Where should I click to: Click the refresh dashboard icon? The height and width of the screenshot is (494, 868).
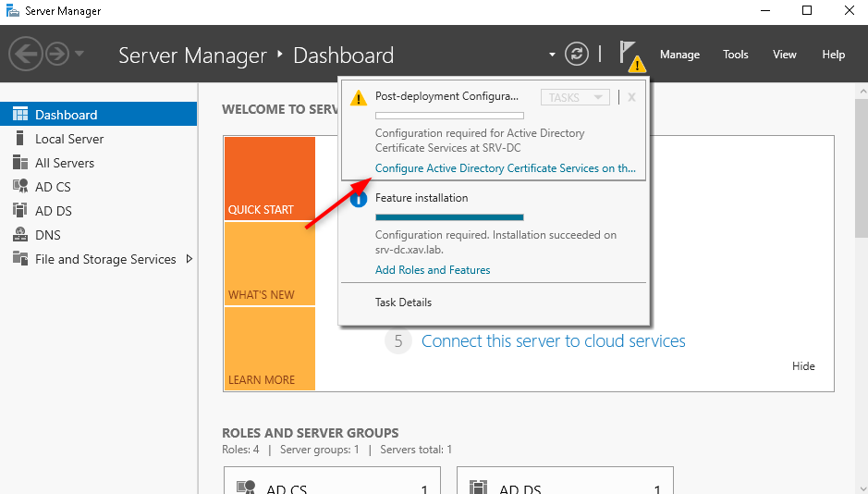pyautogui.click(x=577, y=54)
